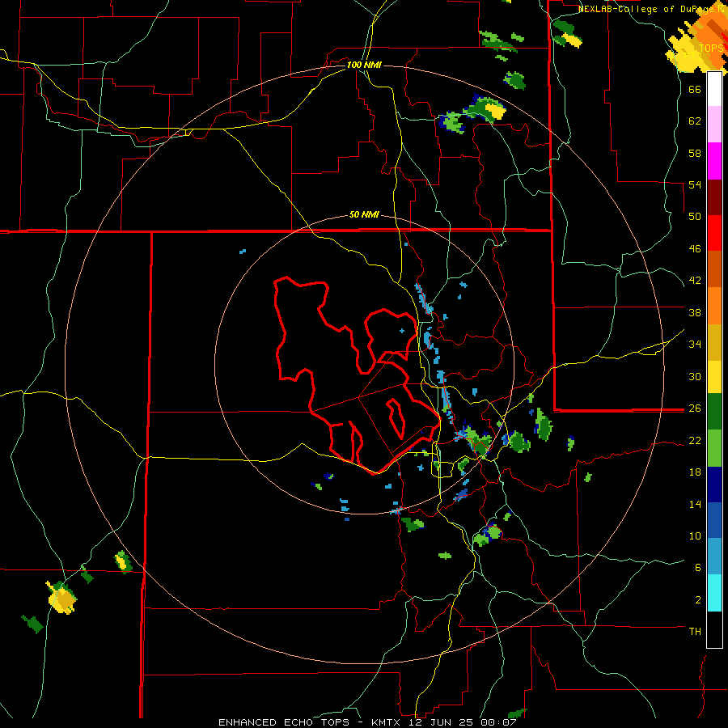Viewport: 728px width, 728px height.
Task: Click the navy blue legend swatch
Action: [x=714, y=485]
